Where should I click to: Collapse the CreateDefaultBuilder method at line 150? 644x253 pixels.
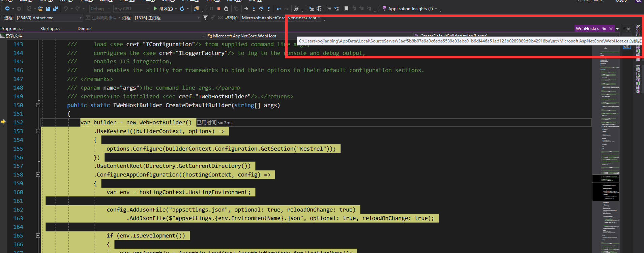point(38,105)
